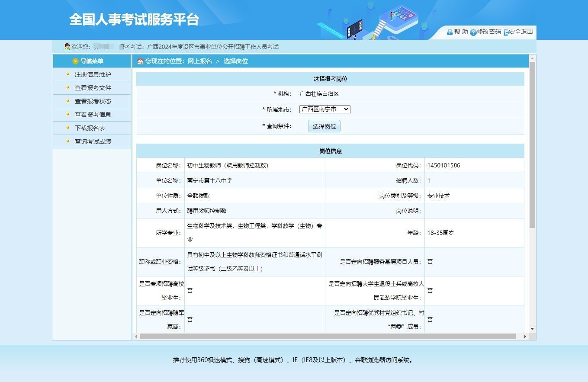Open 查看报考文件 in the navigation menu
The image size is (588, 382).
93,88
